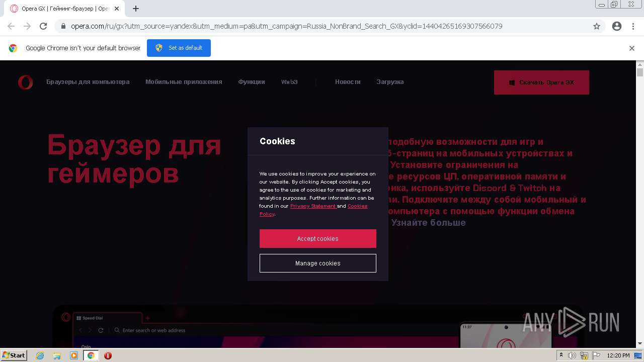Click the Opera logo on the site header
The width and height of the screenshot is (644, 362).
click(26, 82)
